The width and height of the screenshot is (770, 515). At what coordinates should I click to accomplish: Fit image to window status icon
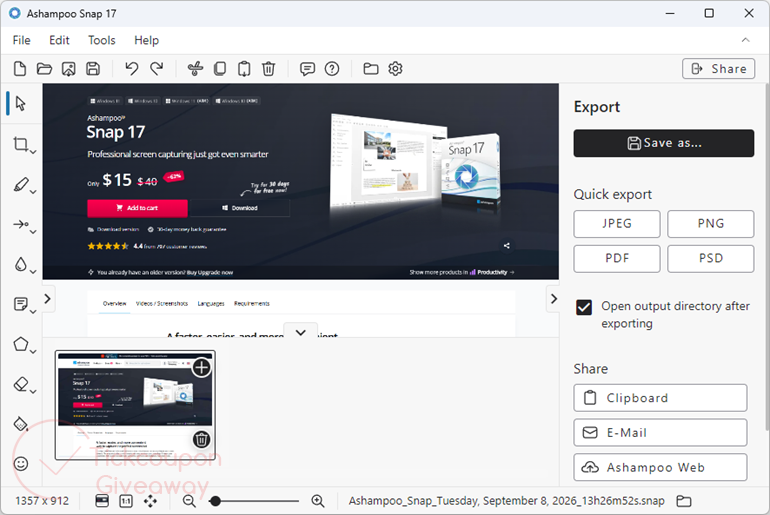[102, 501]
